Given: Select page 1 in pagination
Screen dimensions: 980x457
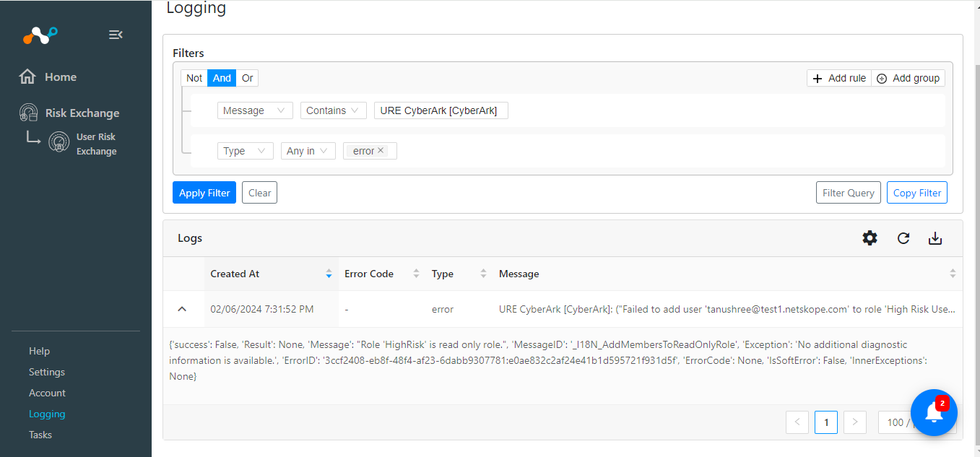Looking at the screenshot, I should coord(826,422).
